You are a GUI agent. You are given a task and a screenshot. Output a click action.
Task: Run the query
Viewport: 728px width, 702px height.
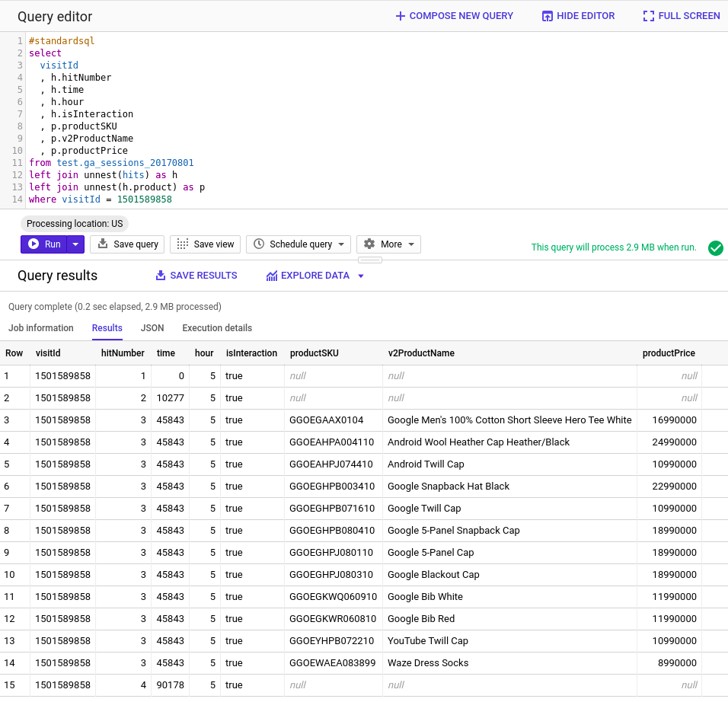point(46,244)
